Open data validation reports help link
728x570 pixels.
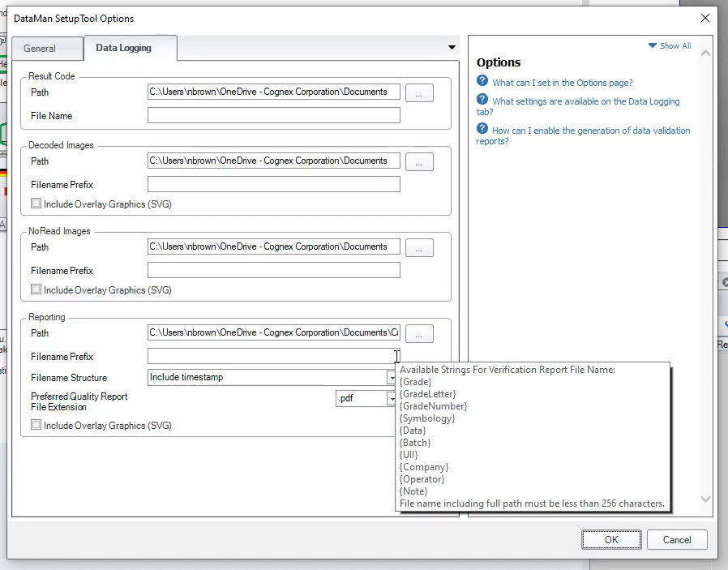point(583,135)
